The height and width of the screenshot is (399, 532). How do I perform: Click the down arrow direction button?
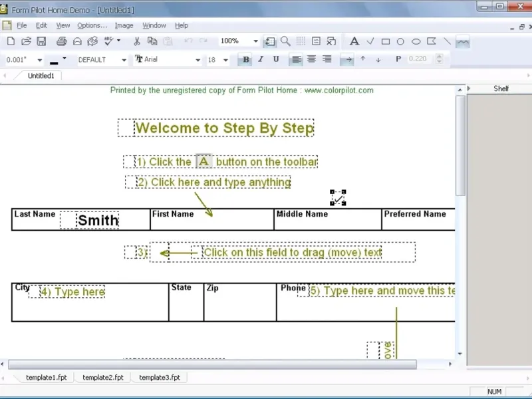click(x=378, y=60)
